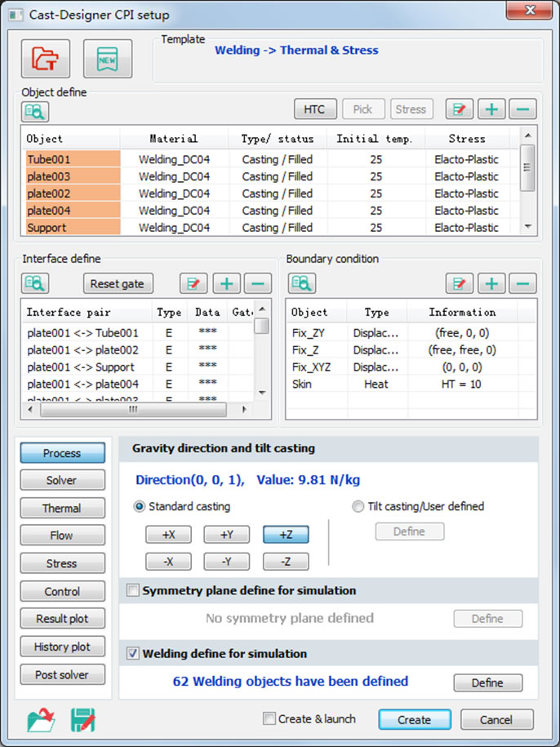The height and width of the screenshot is (747, 560).
Task: Click the Initial temp. column header
Action: [376, 139]
